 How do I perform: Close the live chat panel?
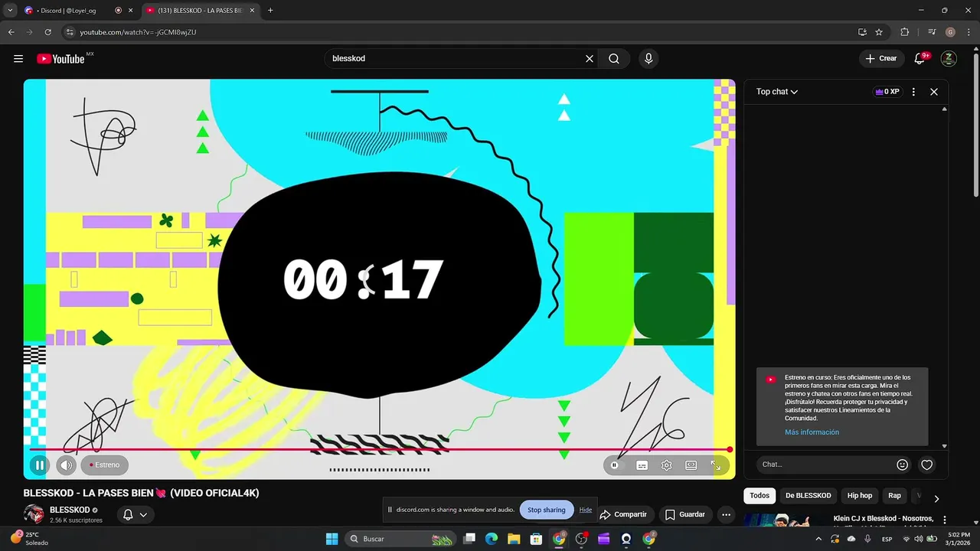point(934,92)
